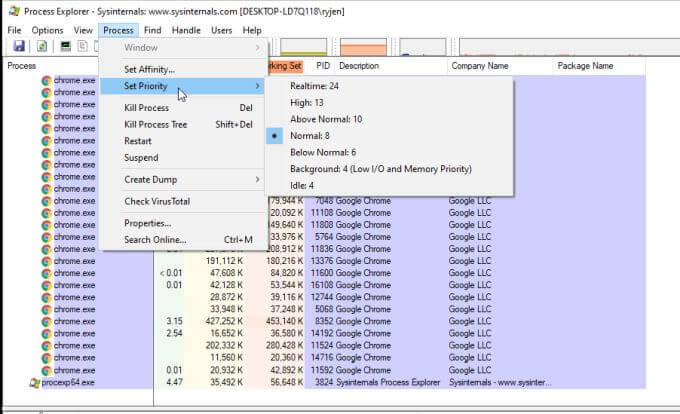Viewport: 680px width, 414px height.
Task: Select Check VirusTotal menu entry
Action: 182,201
